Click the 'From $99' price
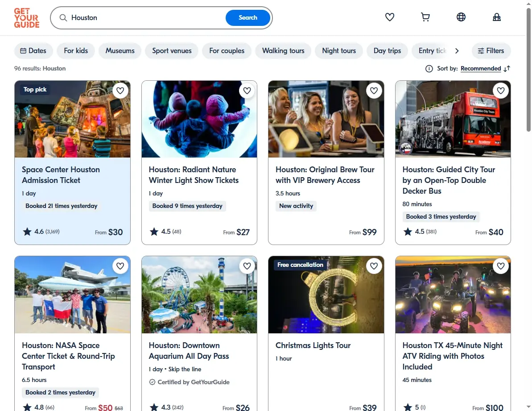 pos(363,232)
